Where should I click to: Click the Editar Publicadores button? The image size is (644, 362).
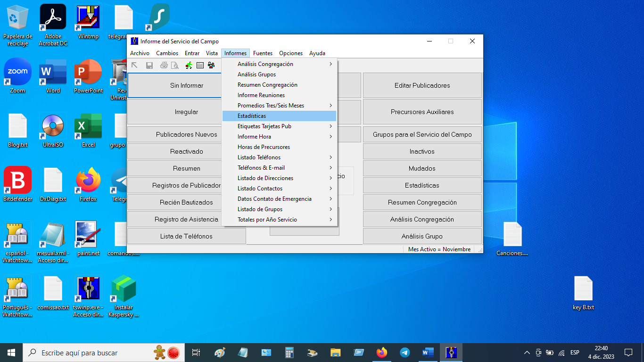coord(422,85)
